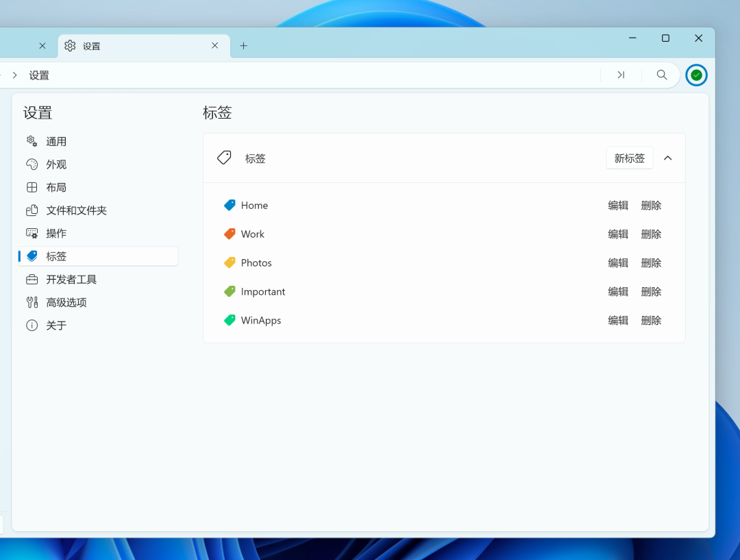Open 高级选项 advanced settings
Screen dimensions: 740x560
[98, 302]
